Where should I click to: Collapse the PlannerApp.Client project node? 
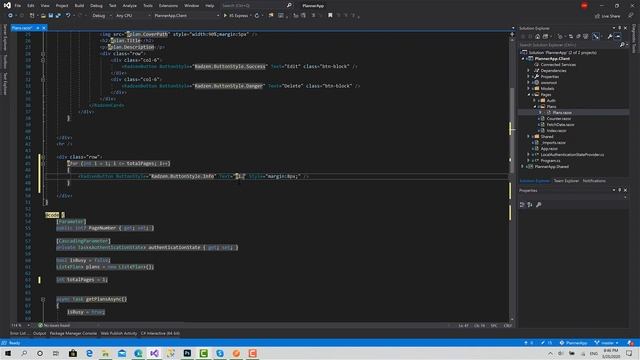[523, 58]
